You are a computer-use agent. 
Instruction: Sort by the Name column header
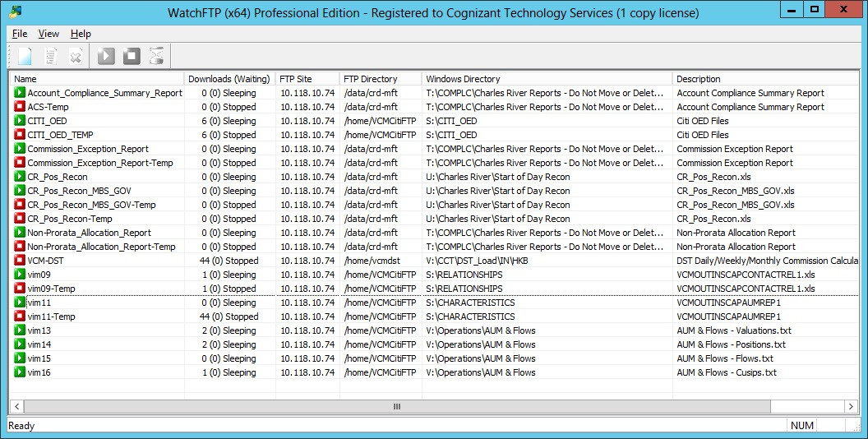(97, 79)
